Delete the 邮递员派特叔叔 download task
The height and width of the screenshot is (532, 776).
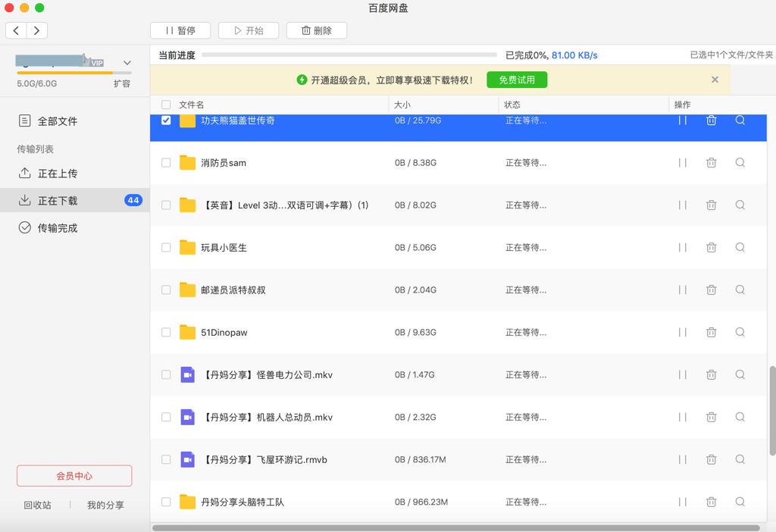(x=711, y=290)
